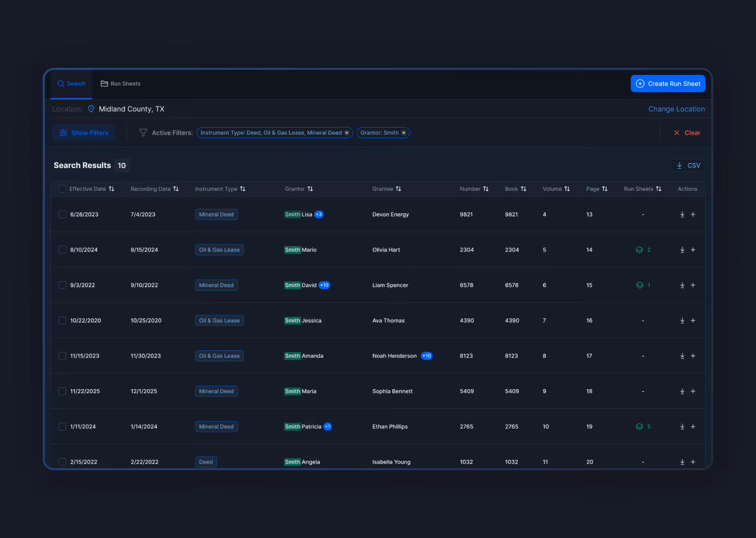Click the Deed tag for Smith Angela
This screenshot has width=756, height=538.
click(x=206, y=462)
